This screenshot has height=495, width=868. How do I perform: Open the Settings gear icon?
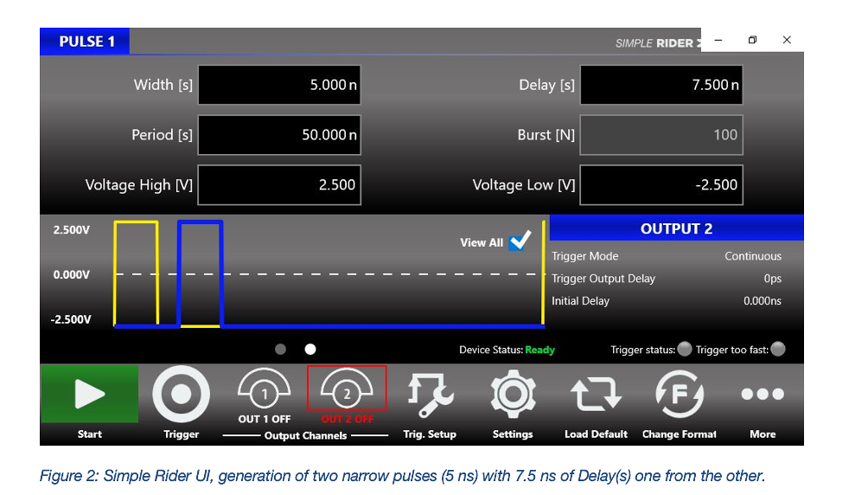coord(514,394)
